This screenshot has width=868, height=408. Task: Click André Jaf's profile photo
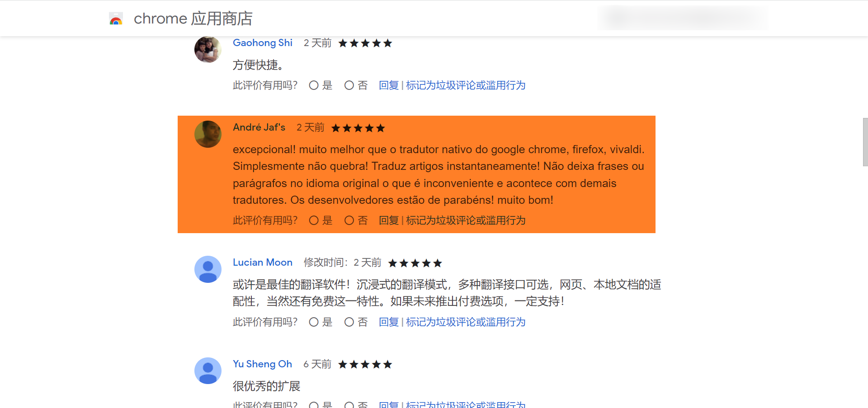tap(208, 134)
